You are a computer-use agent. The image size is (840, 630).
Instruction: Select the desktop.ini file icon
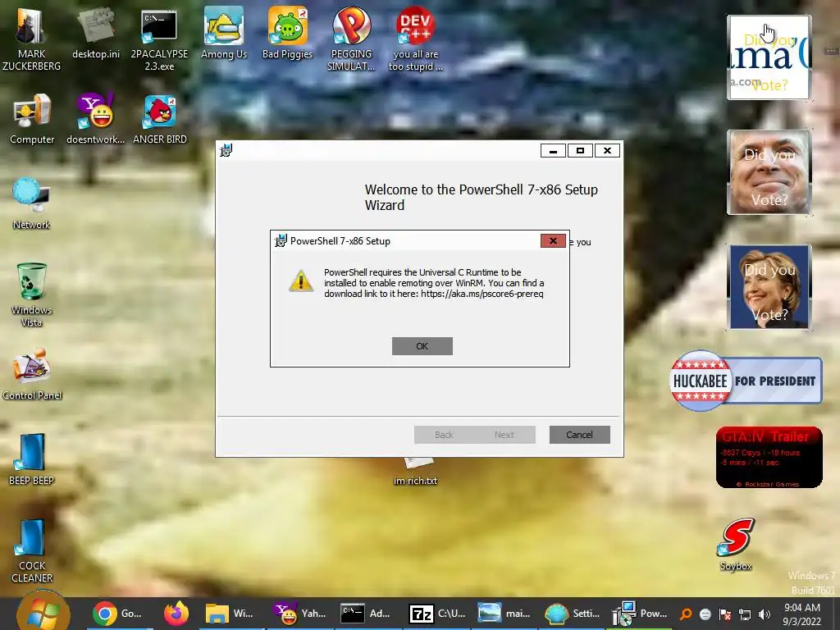[96, 33]
